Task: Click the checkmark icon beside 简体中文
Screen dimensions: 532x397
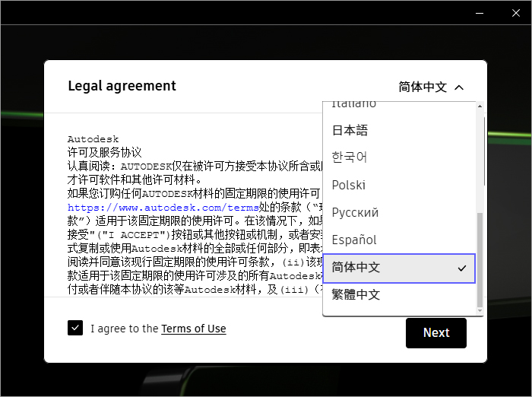Action: [x=462, y=268]
